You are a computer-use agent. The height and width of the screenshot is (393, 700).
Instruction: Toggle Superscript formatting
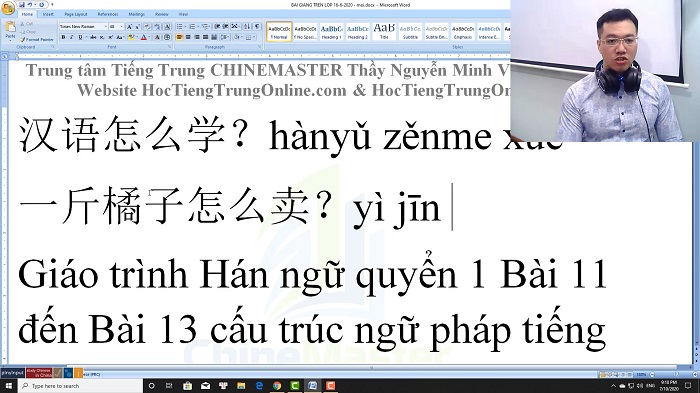111,37
